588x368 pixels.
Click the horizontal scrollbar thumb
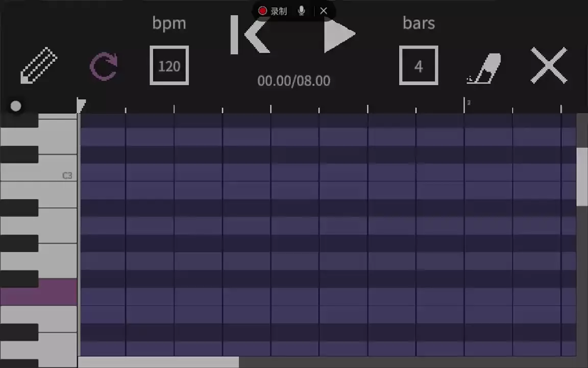pos(158,362)
